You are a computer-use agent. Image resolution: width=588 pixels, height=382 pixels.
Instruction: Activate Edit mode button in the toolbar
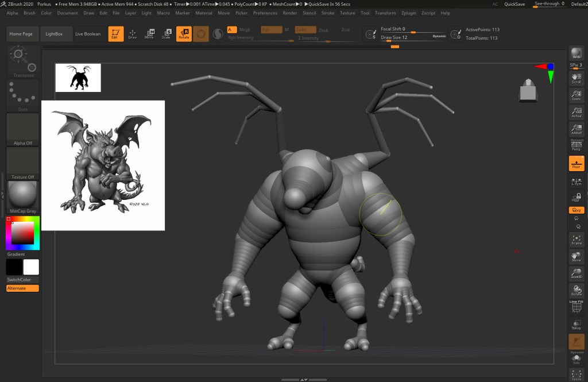click(115, 34)
